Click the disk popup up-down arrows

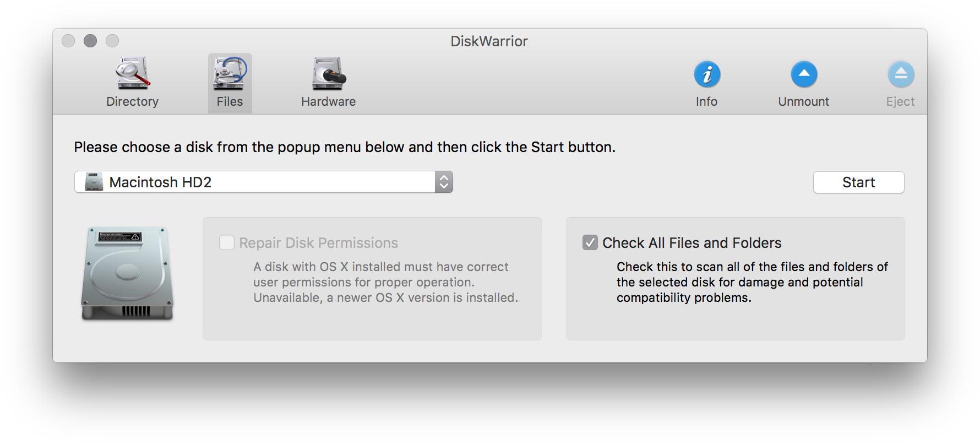[444, 182]
